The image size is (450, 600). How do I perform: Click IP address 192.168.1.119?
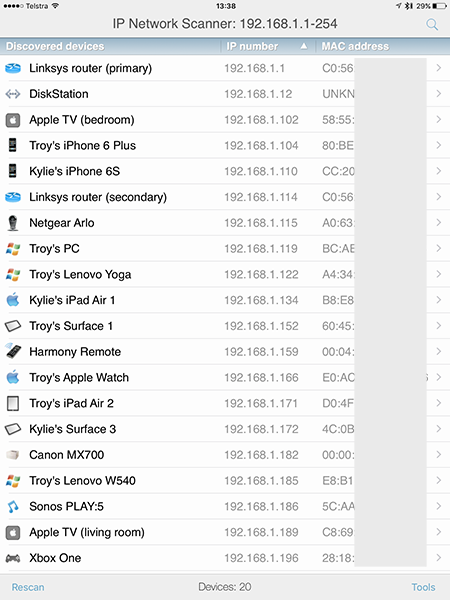[261, 249]
